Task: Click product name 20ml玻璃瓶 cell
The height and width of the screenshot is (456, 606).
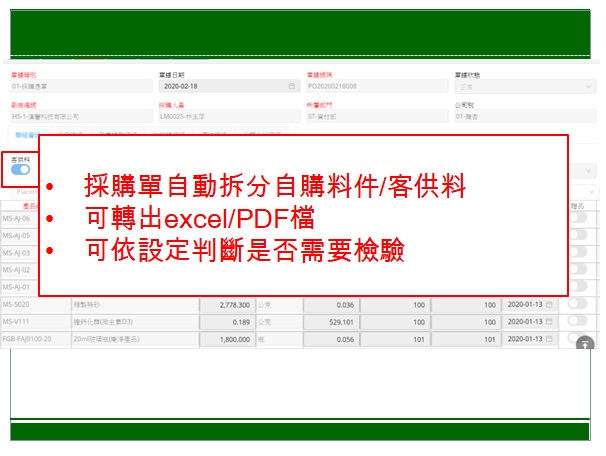Action: pos(135,339)
